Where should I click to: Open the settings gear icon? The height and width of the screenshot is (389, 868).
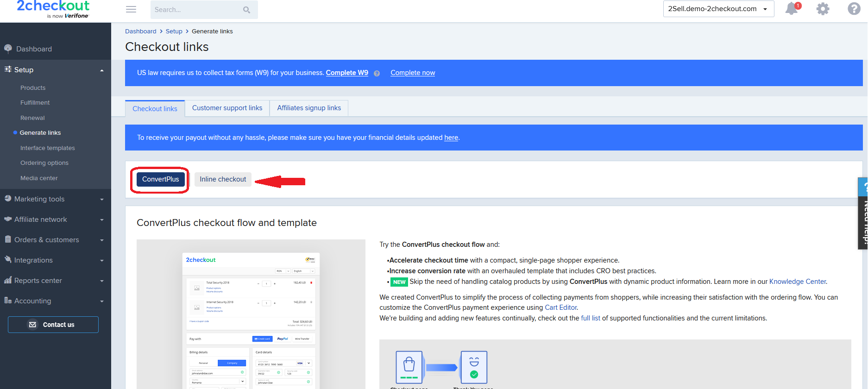[823, 9]
